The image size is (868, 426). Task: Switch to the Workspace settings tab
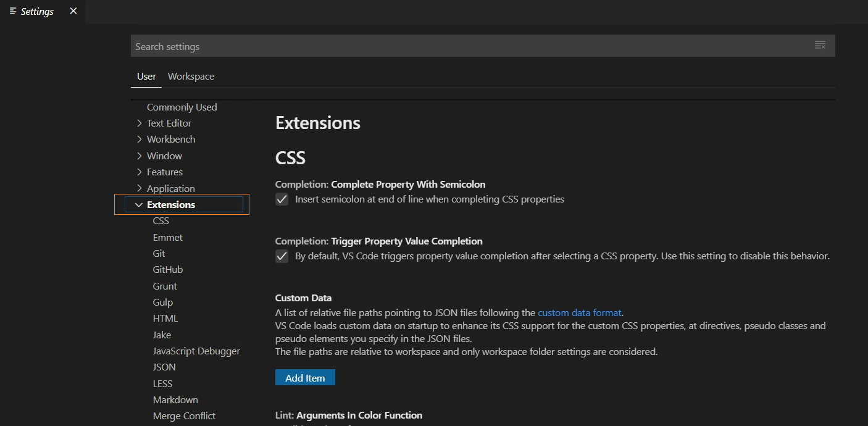click(191, 77)
